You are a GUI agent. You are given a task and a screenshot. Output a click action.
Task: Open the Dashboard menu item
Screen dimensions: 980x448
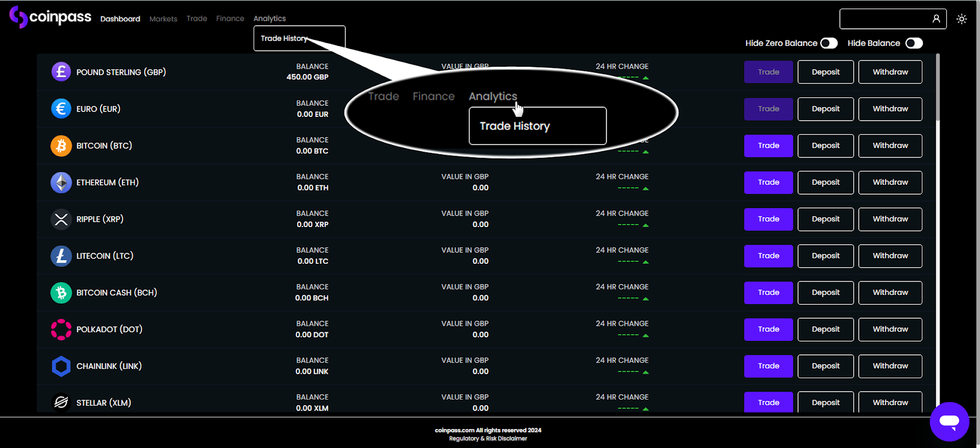120,19
